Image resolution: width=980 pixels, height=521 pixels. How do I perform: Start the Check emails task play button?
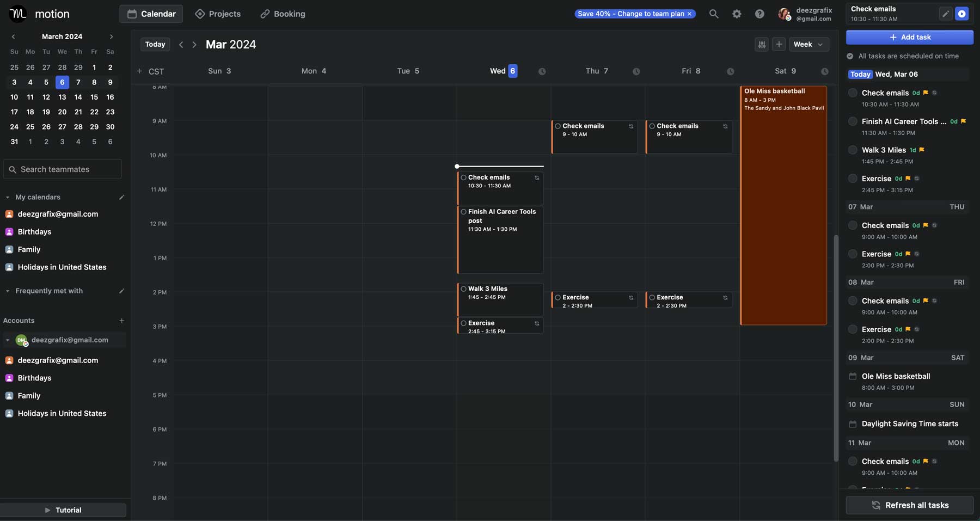click(x=962, y=14)
